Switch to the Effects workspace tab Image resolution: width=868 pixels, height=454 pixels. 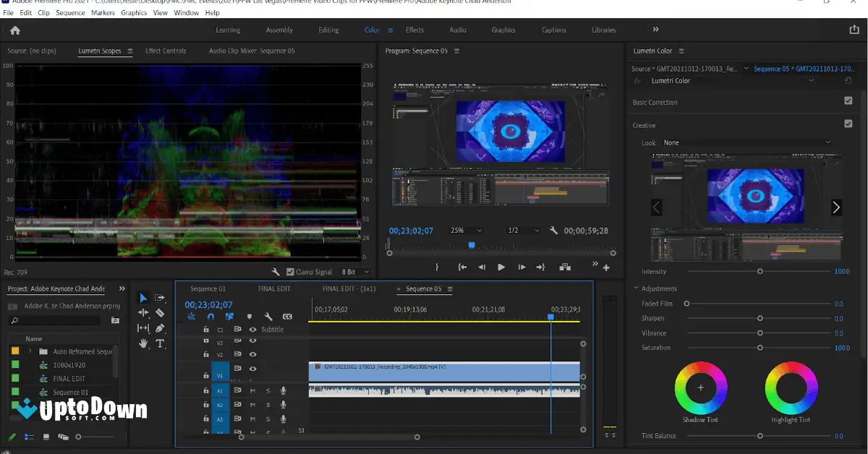click(416, 30)
